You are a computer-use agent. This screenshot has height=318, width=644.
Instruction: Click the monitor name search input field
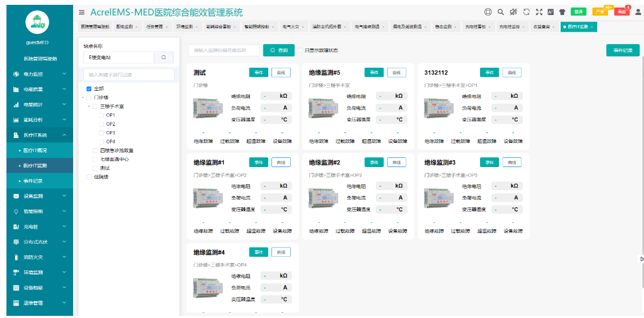click(223, 50)
